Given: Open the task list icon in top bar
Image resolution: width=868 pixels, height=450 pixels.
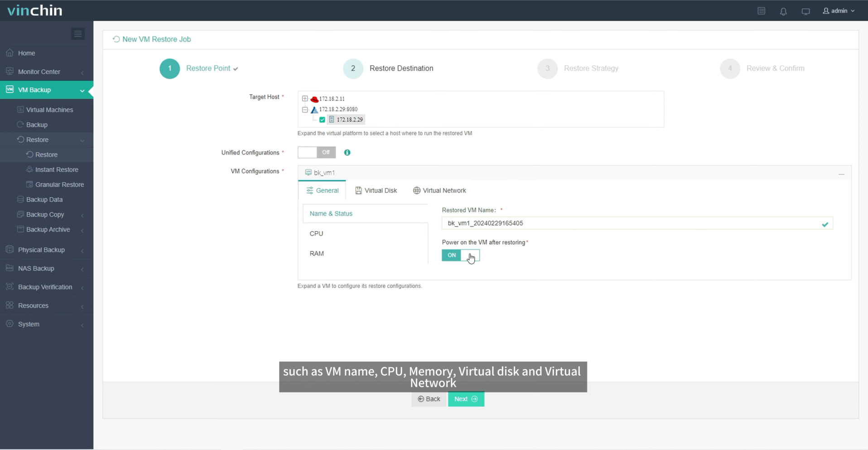Looking at the screenshot, I should (761, 11).
